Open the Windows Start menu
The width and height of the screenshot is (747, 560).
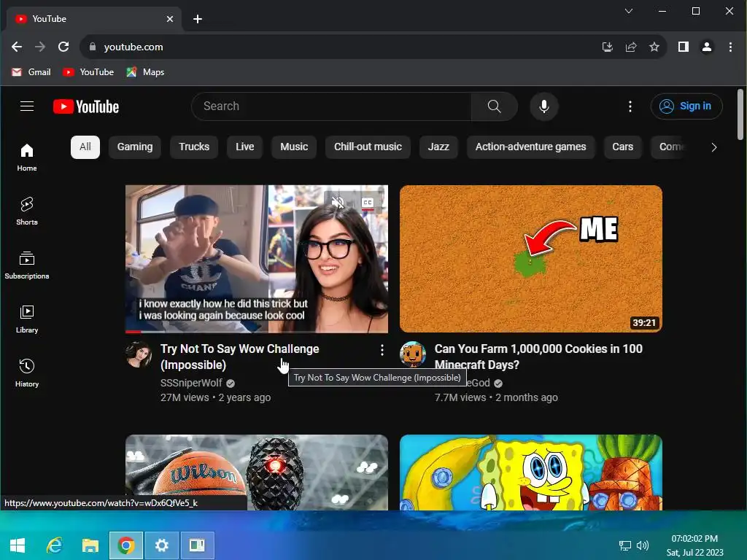coord(18,545)
